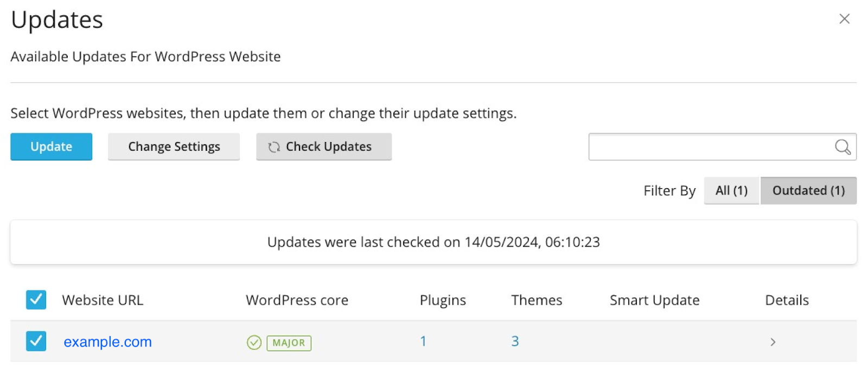Open Change Settings
Viewport: 868px width, 386px height.
pos(174,147)
